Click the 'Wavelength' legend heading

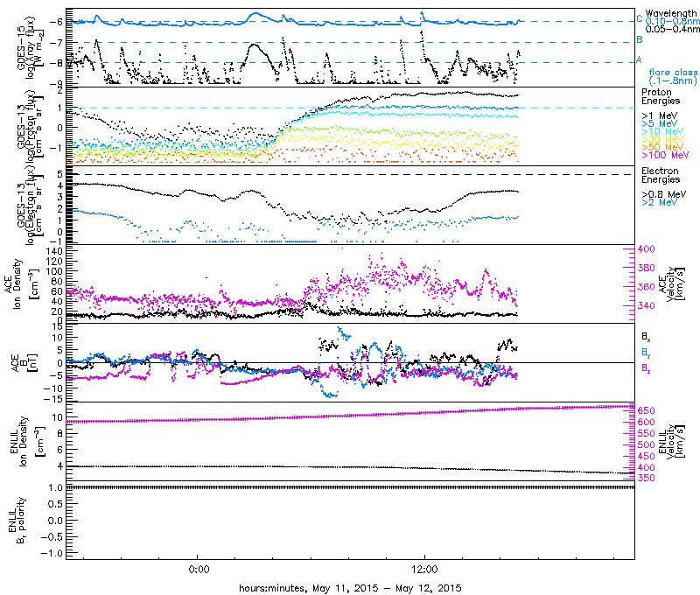[670, 13]
